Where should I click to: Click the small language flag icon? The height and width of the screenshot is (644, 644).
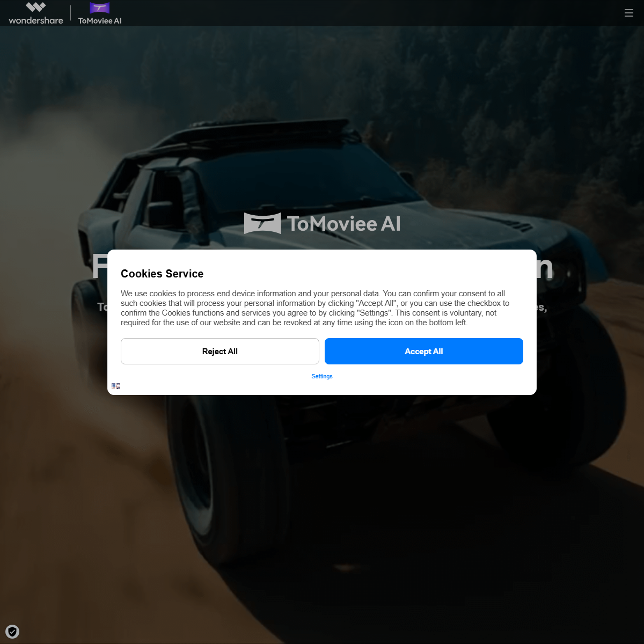pyautogui.click(x=116, y=386)
